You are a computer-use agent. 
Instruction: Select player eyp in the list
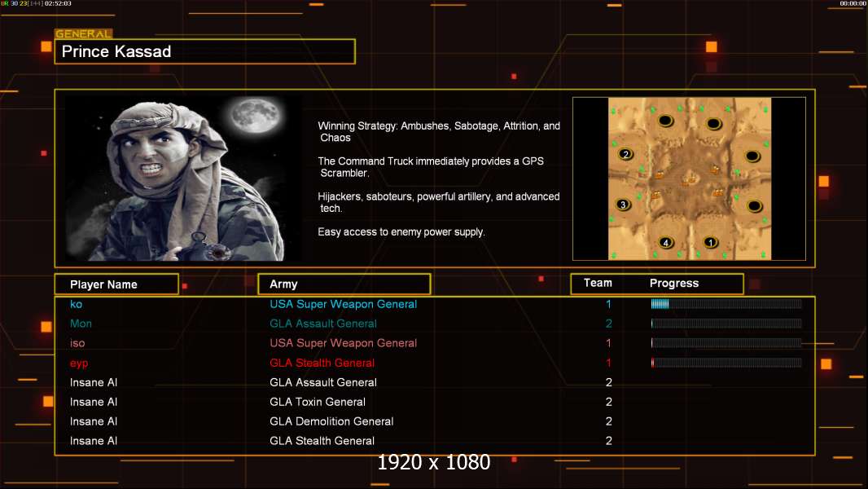click(79, 363)
